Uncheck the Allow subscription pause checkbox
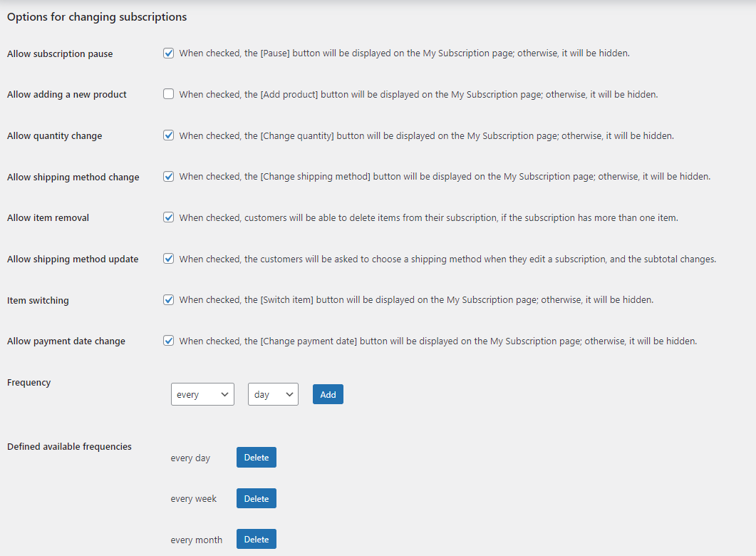This screenshot has width=756, height=556. [x=168, y=53]
